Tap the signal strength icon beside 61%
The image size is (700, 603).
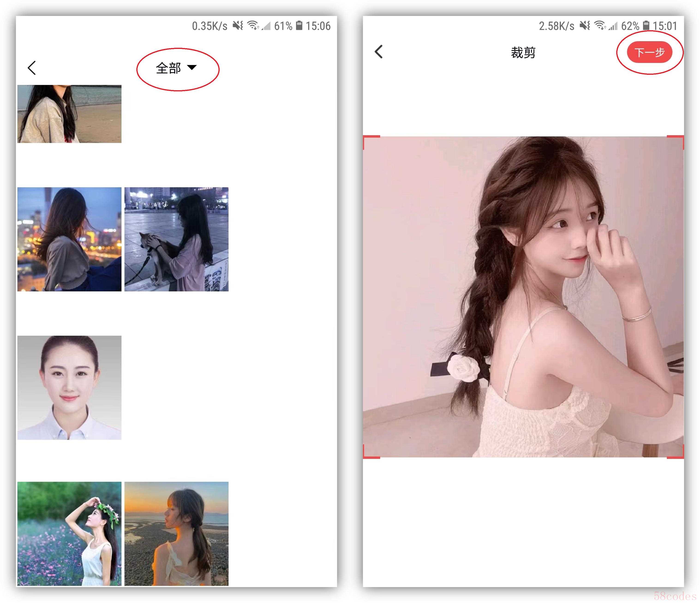pyautogui.click(x=266, y=26)
